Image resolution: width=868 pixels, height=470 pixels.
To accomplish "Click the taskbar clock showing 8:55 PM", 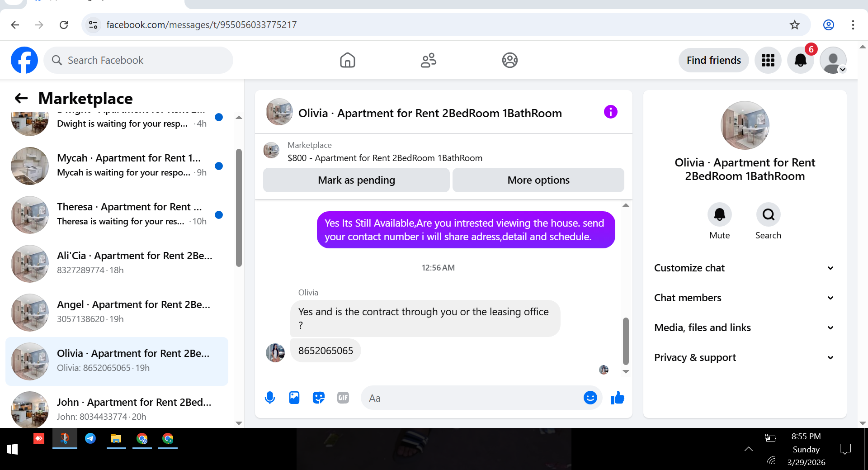I will click(806, 449).
